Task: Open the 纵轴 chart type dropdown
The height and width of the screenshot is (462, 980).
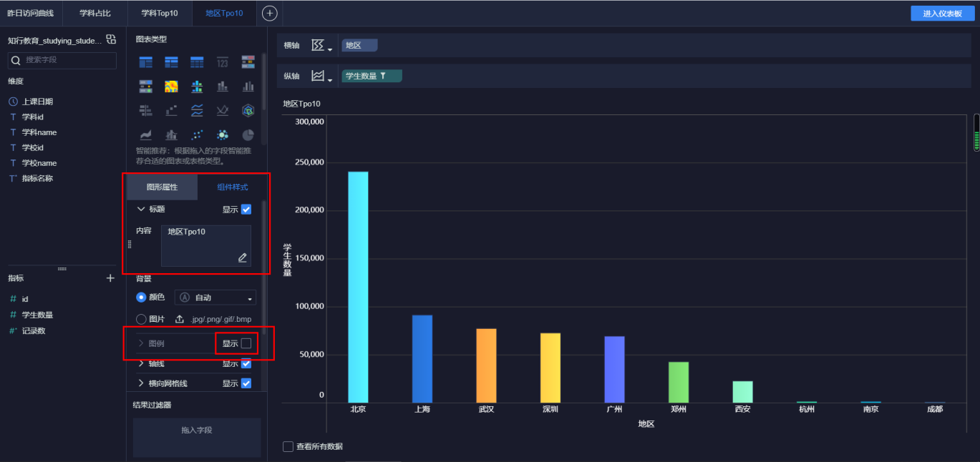Action: (322, 76)
